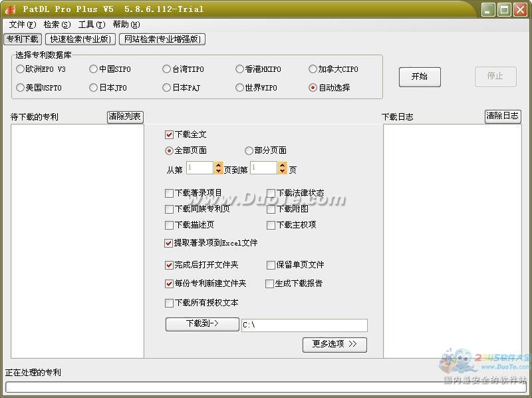Open the 文件(F) menu

click(23, 25)
